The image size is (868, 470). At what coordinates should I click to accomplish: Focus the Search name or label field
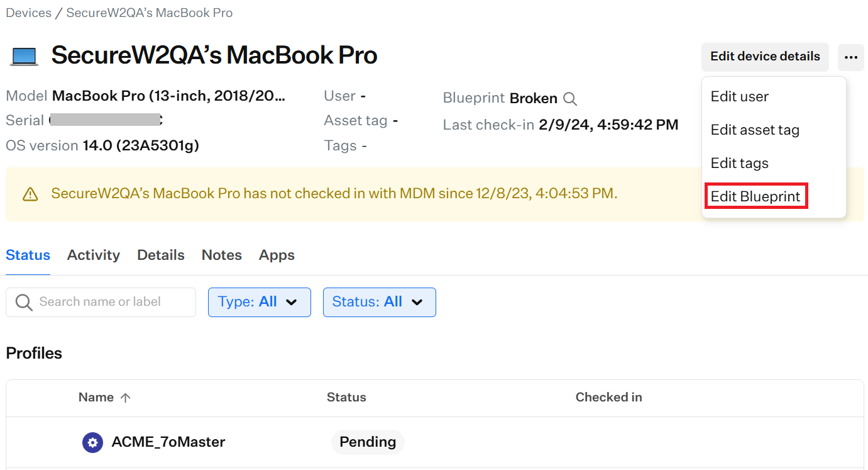101,302
